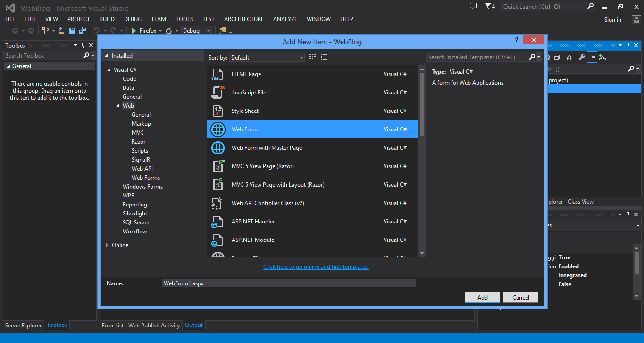
Task: Click the green Start debugging arrow
Action: point(134,31)
